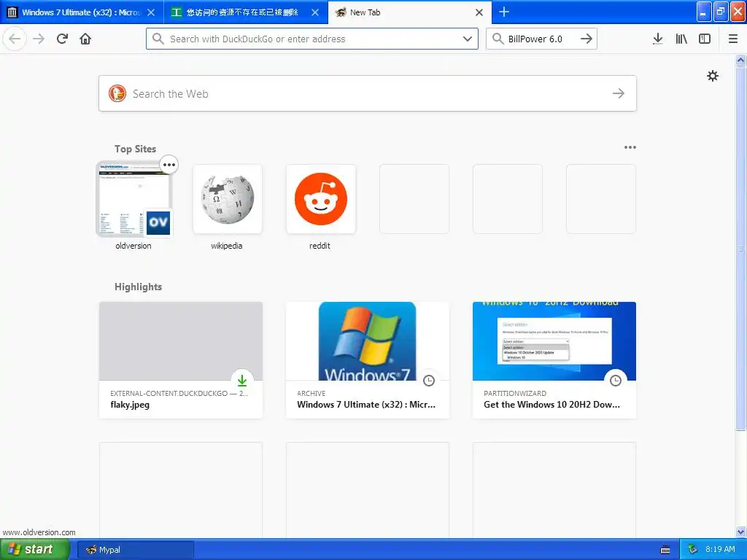Open oldversion tile context menu dots
This screenshot has height=560, width=747.
[169, 165]
